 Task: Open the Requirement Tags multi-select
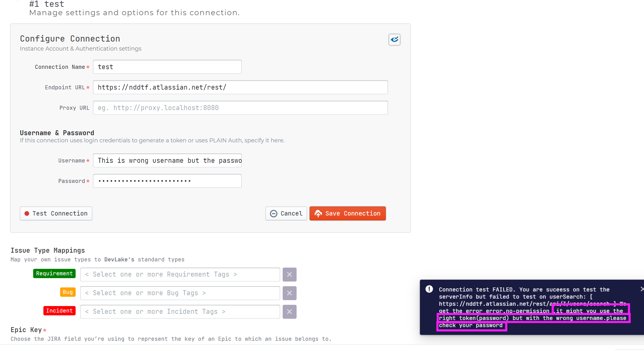[180, 274]
